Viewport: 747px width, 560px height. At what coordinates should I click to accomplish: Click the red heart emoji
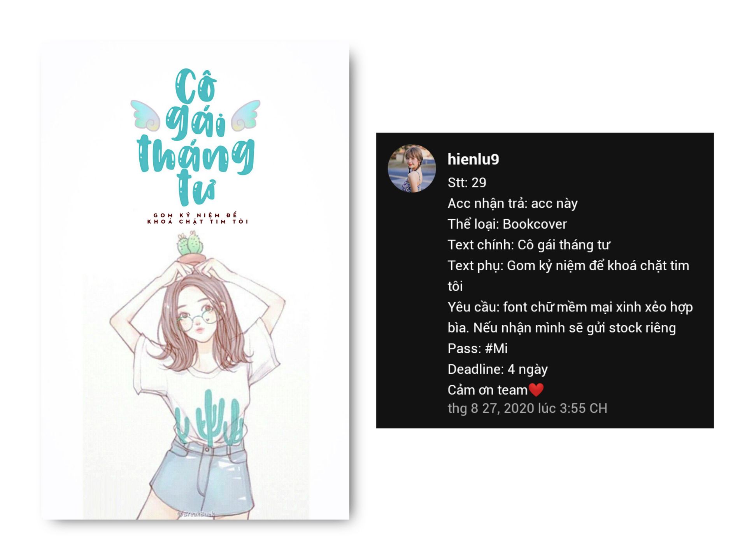point(536,390)
